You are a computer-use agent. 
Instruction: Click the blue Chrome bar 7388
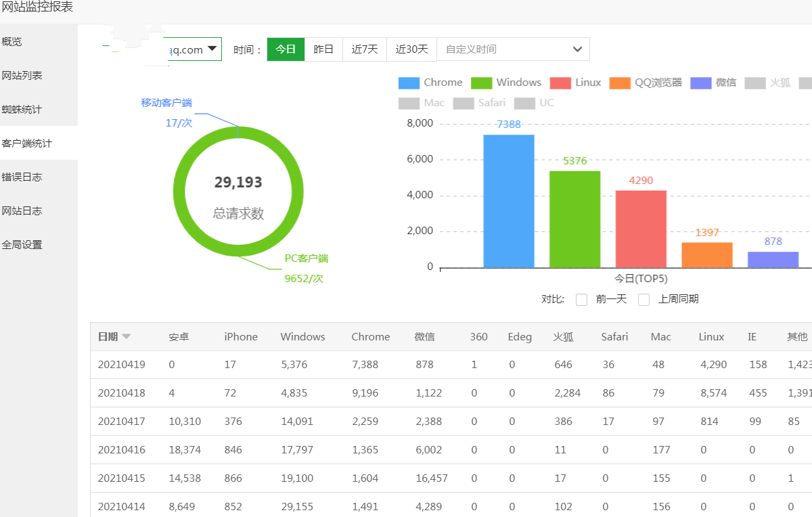[509, 201]
